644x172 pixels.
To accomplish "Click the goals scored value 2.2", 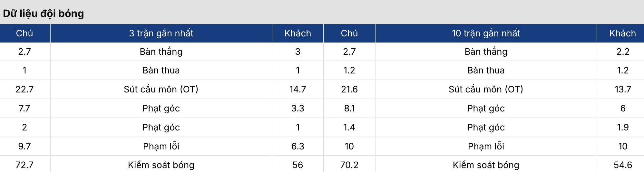I will 622,52.
